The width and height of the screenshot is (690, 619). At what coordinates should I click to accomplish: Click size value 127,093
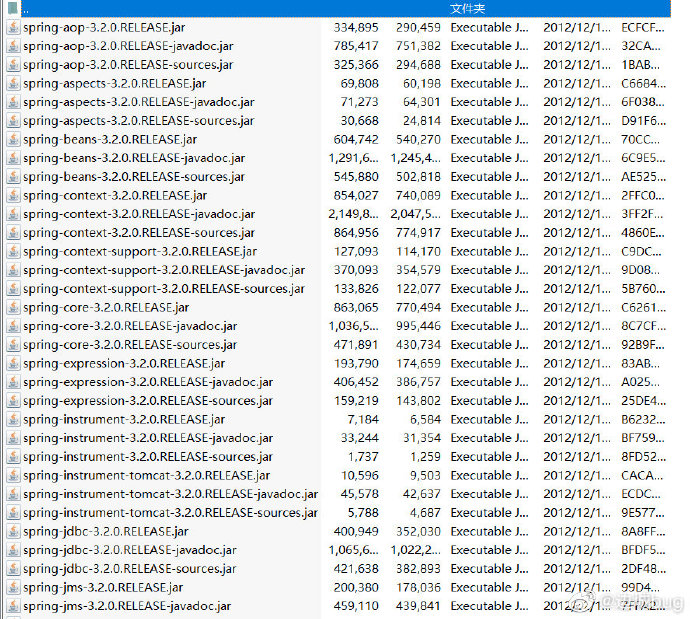click(x=356, y=251)
